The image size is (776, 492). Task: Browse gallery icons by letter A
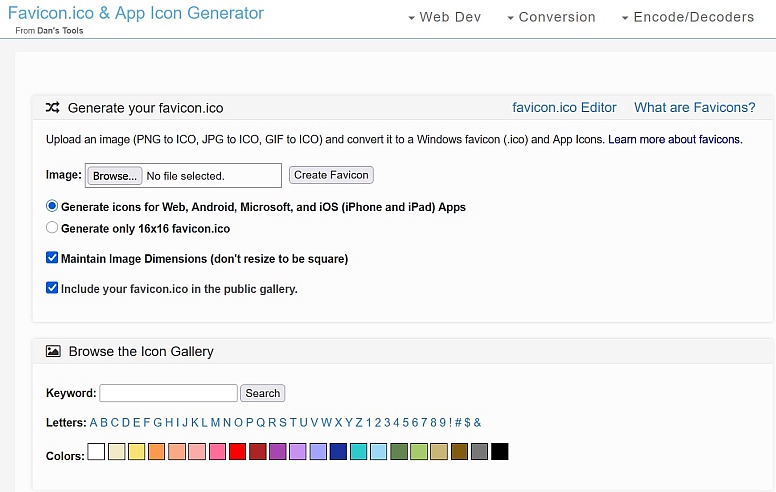click(94, 423)
